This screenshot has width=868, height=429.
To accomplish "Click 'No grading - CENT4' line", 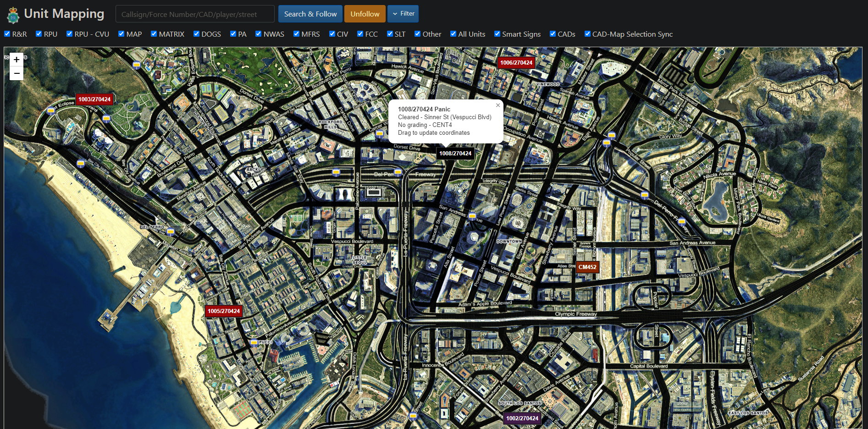I will click(425, 125).
